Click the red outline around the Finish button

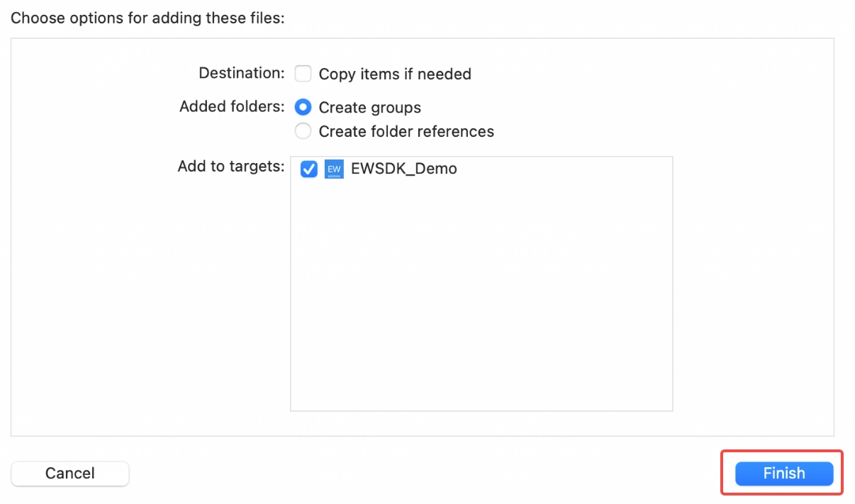click(x=782, y=452)
